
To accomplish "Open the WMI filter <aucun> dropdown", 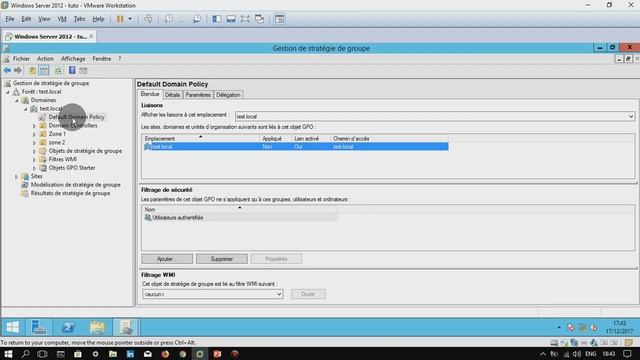I will [x=279, y=294].
